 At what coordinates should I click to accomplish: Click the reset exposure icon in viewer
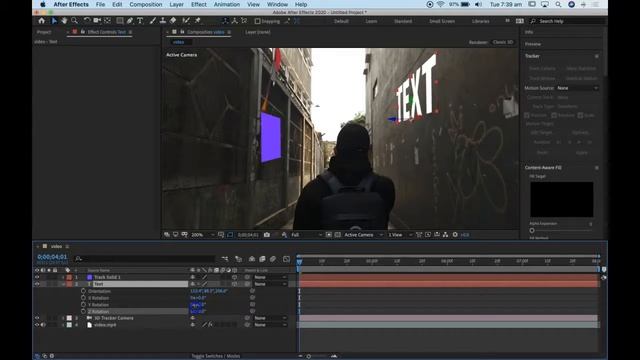[455, 235]
